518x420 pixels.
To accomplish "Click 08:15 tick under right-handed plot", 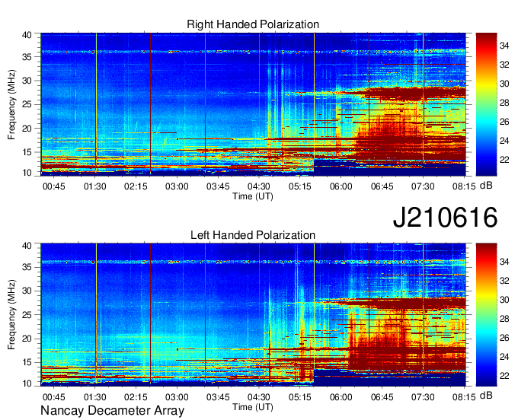I will click(464, 186).
